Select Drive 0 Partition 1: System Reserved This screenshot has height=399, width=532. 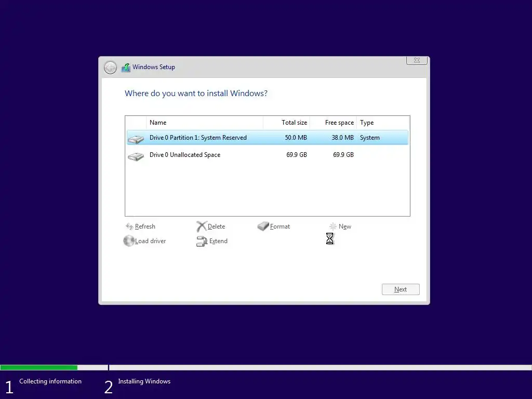coord(268,137)
